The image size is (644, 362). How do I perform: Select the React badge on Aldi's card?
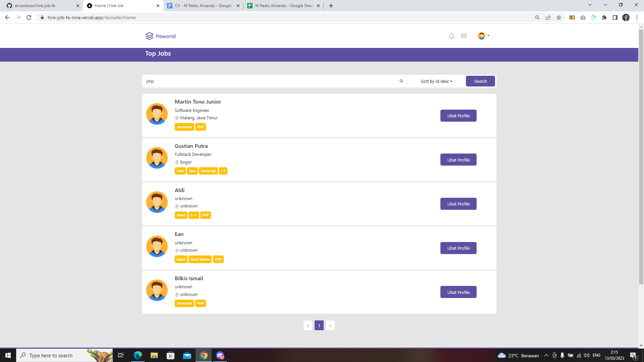pos(181,215)
